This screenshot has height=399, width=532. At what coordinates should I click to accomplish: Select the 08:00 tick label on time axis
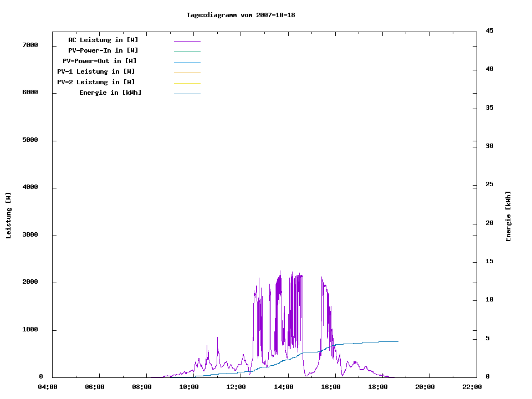point(142,387)
